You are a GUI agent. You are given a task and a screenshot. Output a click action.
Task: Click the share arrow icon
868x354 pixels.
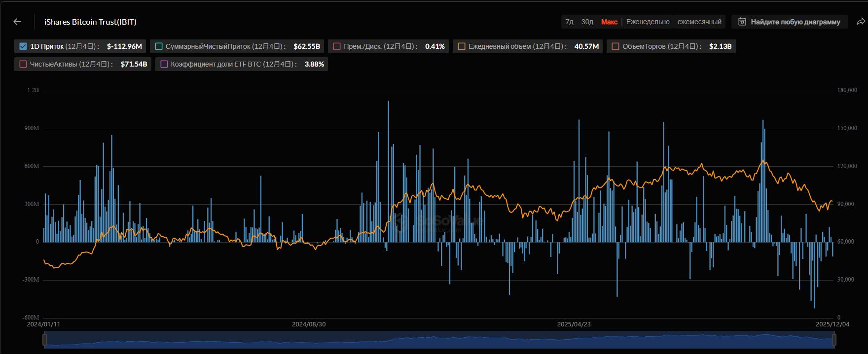(x=861, y=22)
